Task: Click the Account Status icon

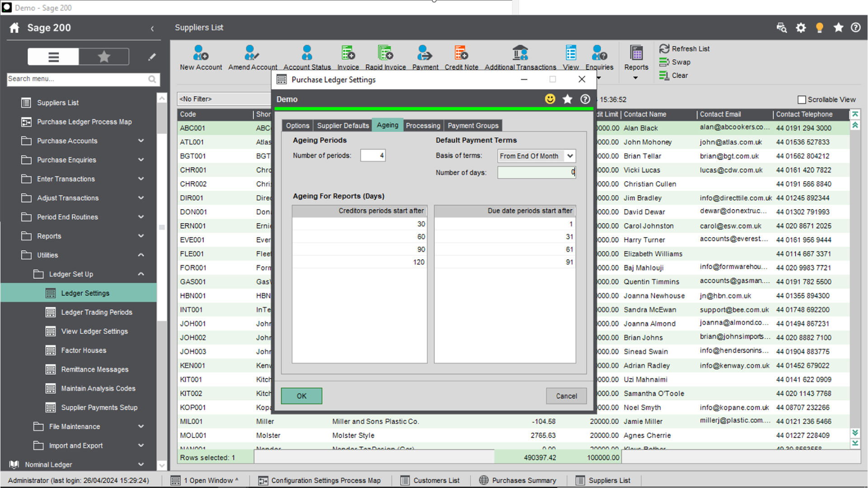Action: click(307, 58)
